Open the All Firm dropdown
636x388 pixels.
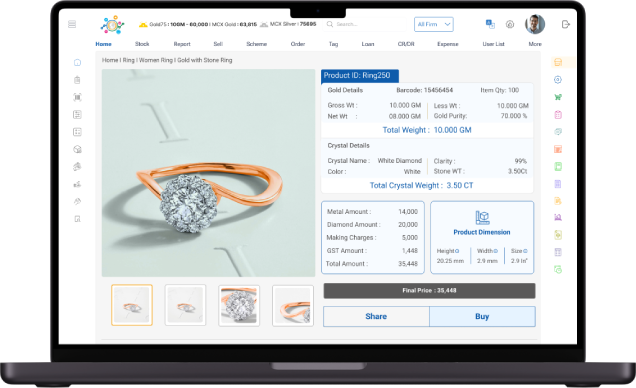click(434, 24)
